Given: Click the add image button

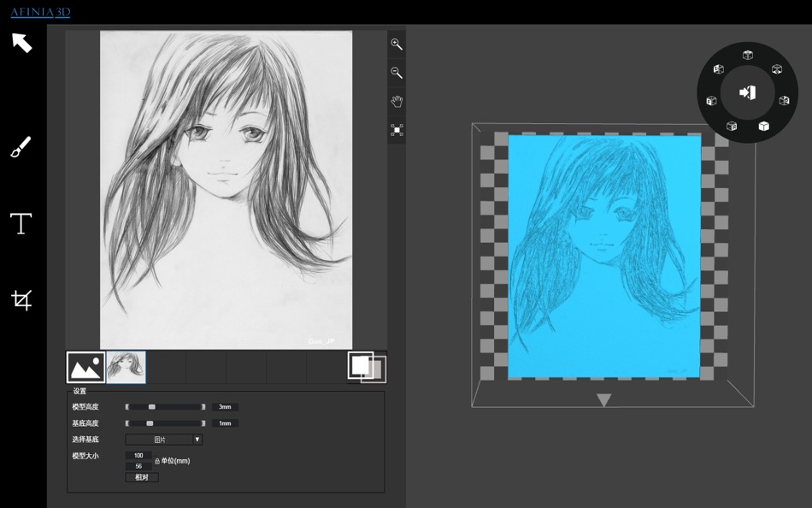Looking at the screenshot, I should [x=85, y=368].
